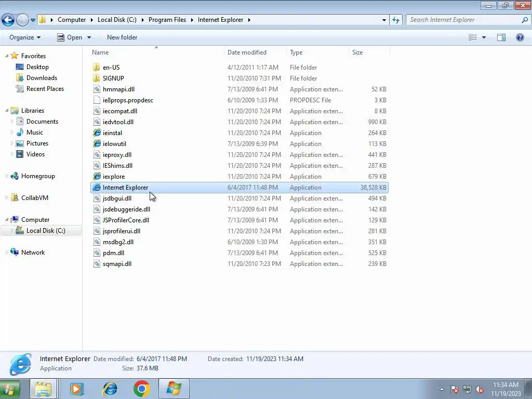
Task: Select JSProfilerCore.dll file icon
Action: [97, 220]
